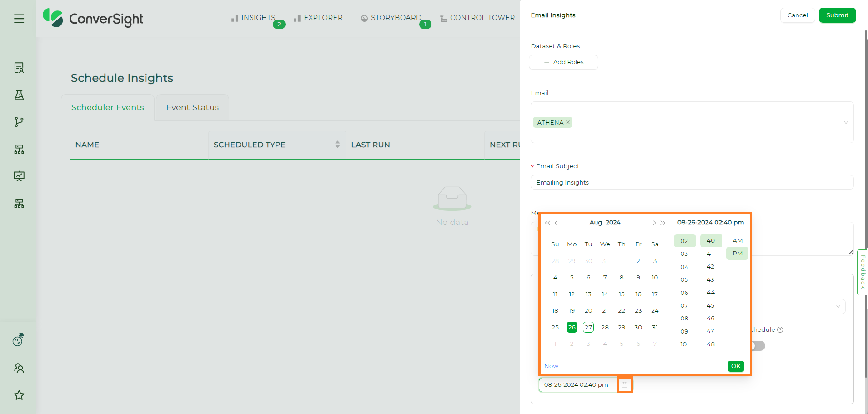868x414 pixels.
Task: Click the date-time input field
Action: point(577,385)
